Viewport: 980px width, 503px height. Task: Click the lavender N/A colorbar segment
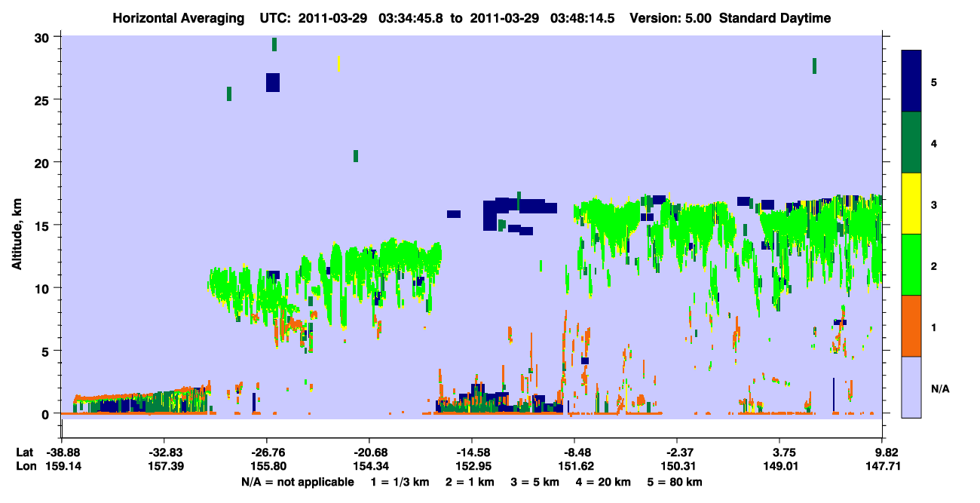point(911,387)
